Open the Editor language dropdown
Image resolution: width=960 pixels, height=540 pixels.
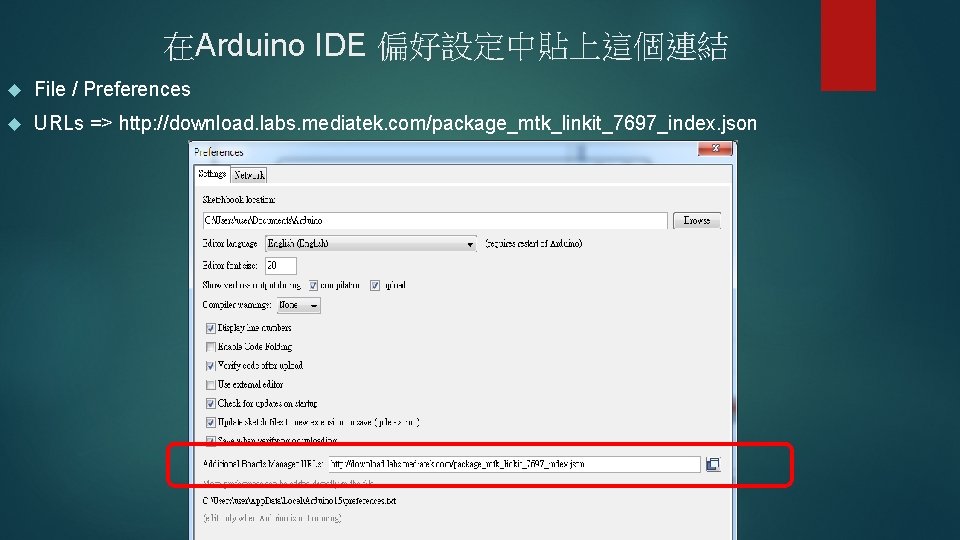click(x=370, y=244)
